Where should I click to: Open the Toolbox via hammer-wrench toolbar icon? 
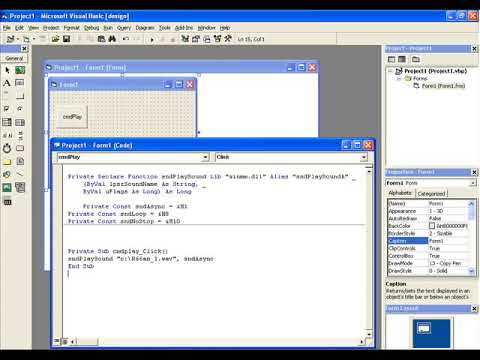(228, 39)
